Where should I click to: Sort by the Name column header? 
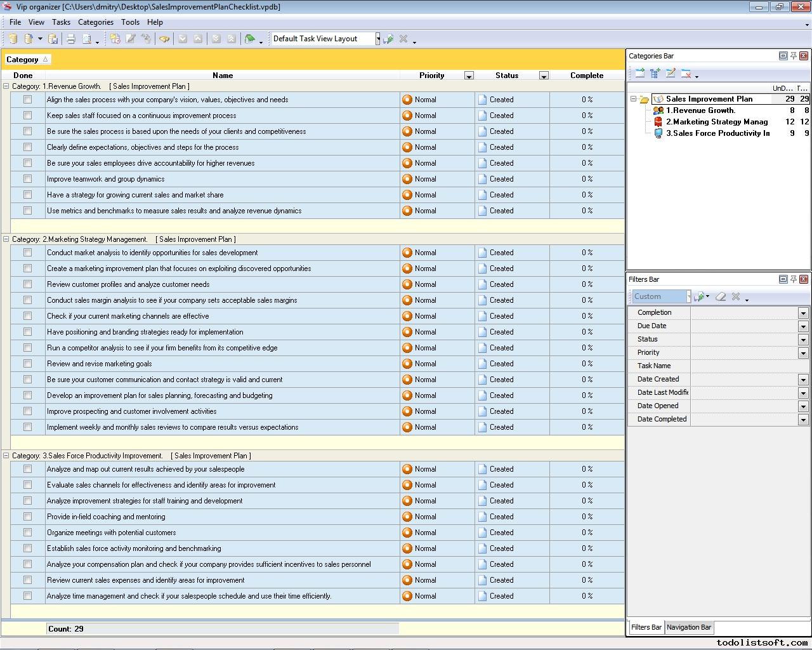coord(222,76)
